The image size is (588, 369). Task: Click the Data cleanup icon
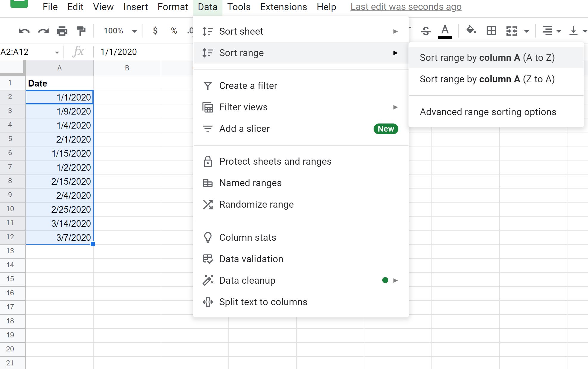208,280
